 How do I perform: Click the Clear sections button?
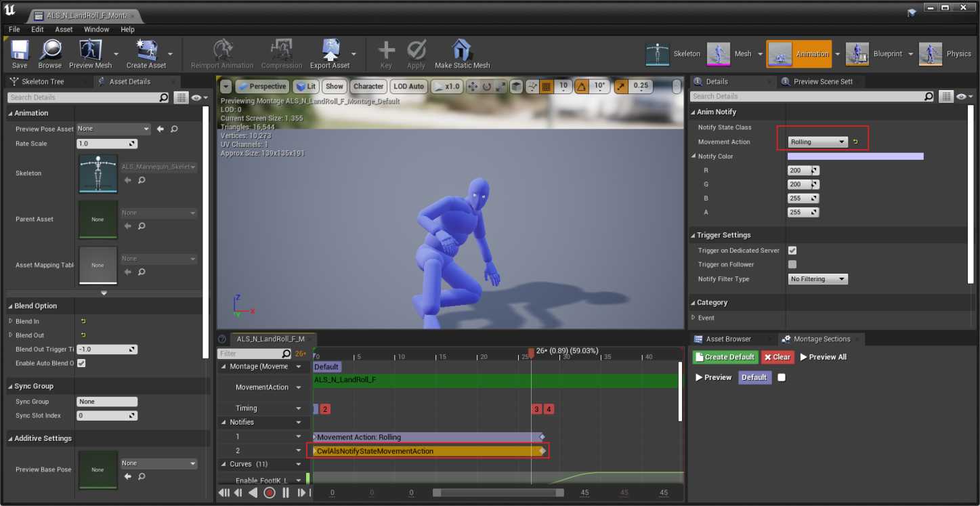(777, 357)
